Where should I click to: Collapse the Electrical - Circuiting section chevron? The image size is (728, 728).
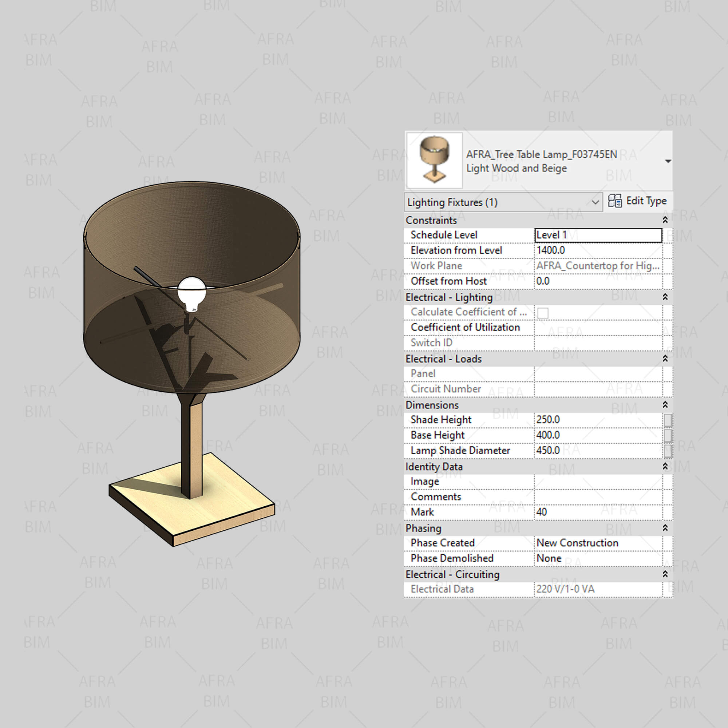tap(665, 574)
